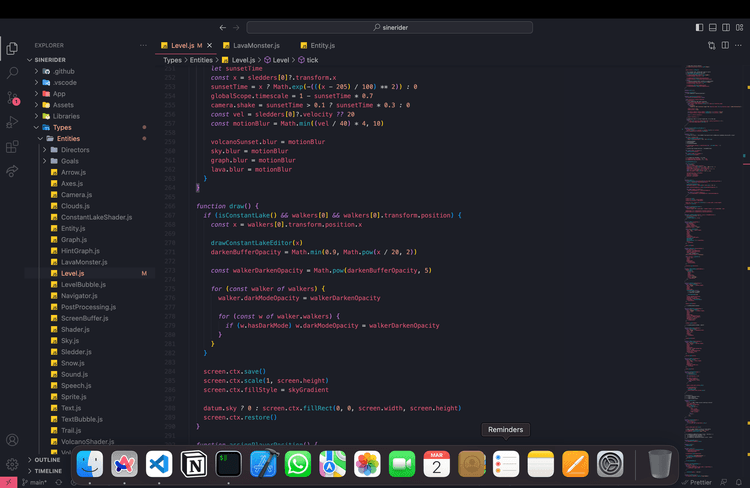Open the Run and Debug view
Viewport: 750px width, 488px height.
(12, 122)
